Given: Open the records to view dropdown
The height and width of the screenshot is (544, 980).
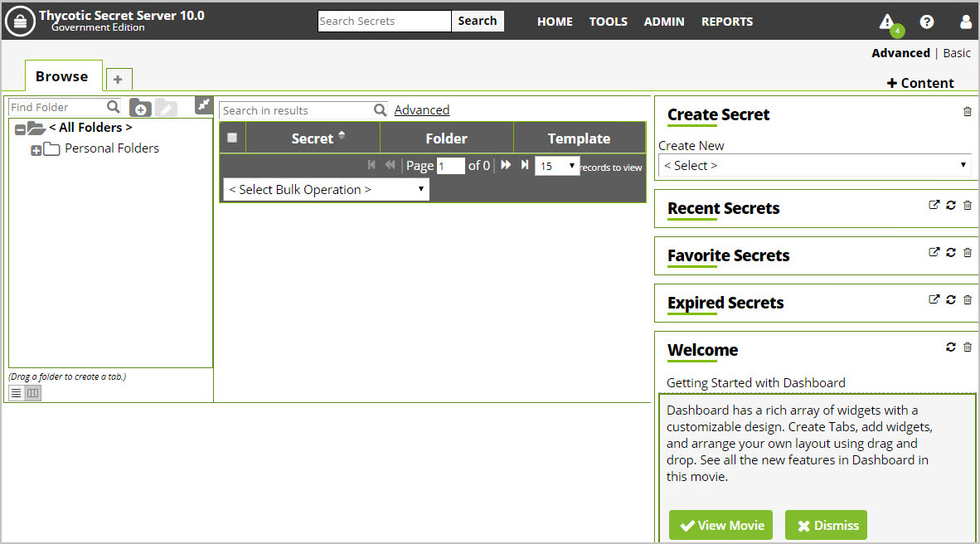Looking at the screenshot, I should coord(557,167).
